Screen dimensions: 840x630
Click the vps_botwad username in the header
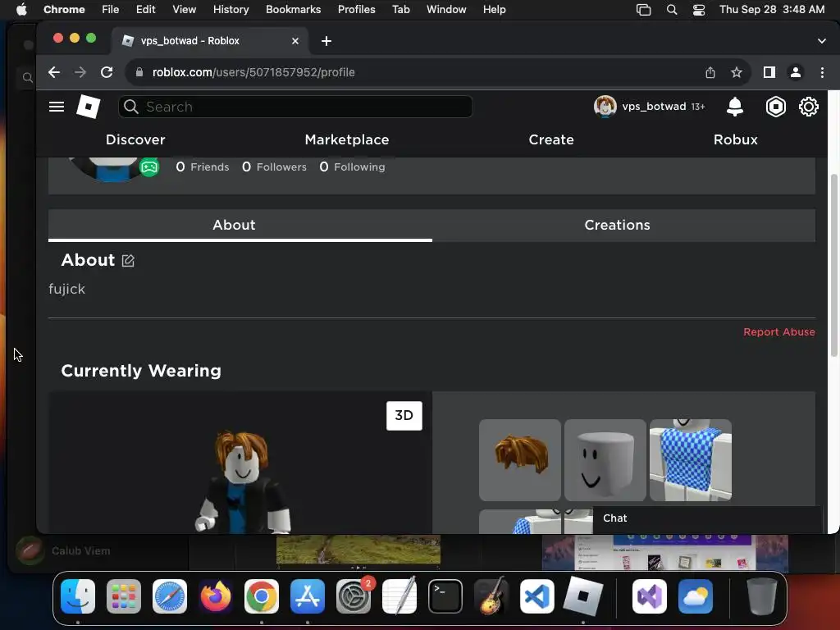click(x=654, y=107)
